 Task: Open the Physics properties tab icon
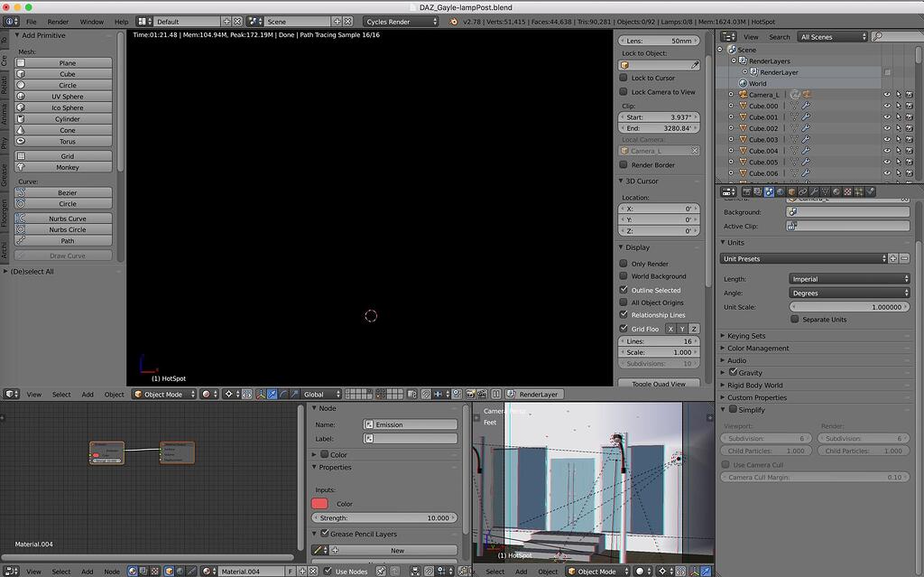click(x=870, y=191)
